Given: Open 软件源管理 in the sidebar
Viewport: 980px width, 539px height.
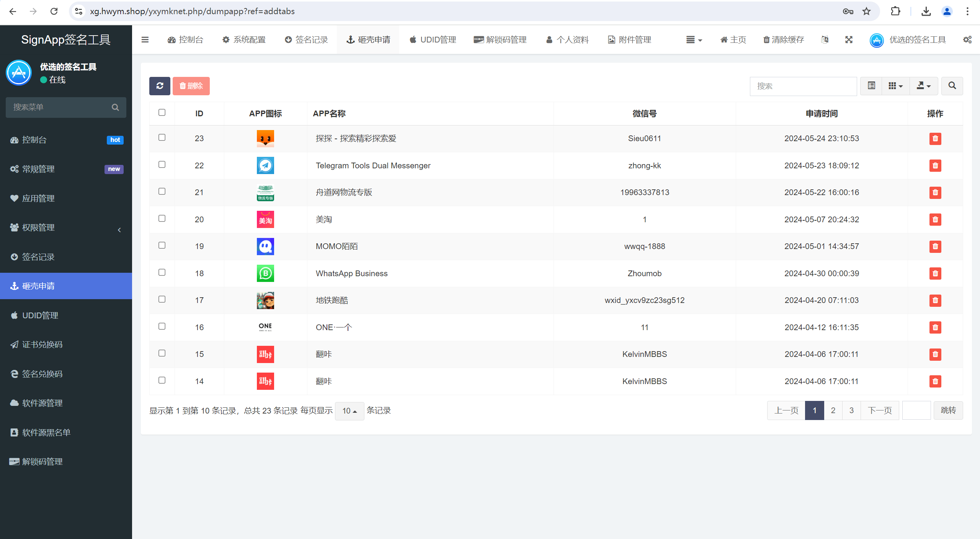Looking at the screenshot, I should point(66,403).
